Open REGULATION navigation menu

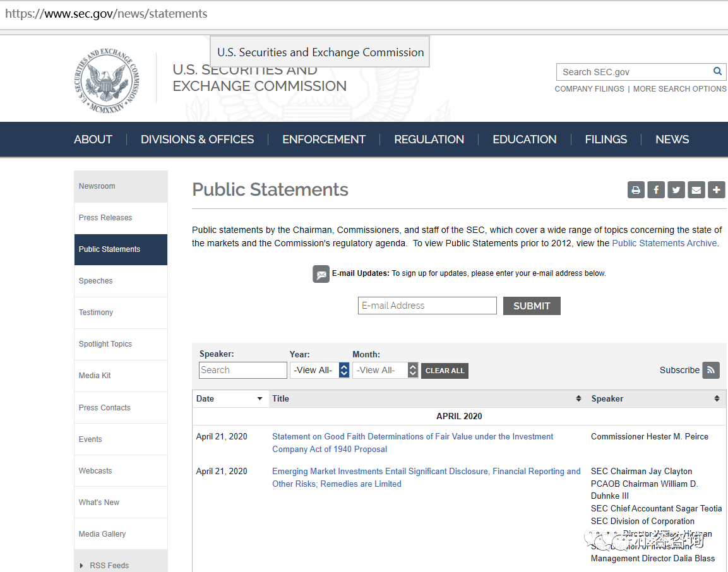tap(429, 140)
